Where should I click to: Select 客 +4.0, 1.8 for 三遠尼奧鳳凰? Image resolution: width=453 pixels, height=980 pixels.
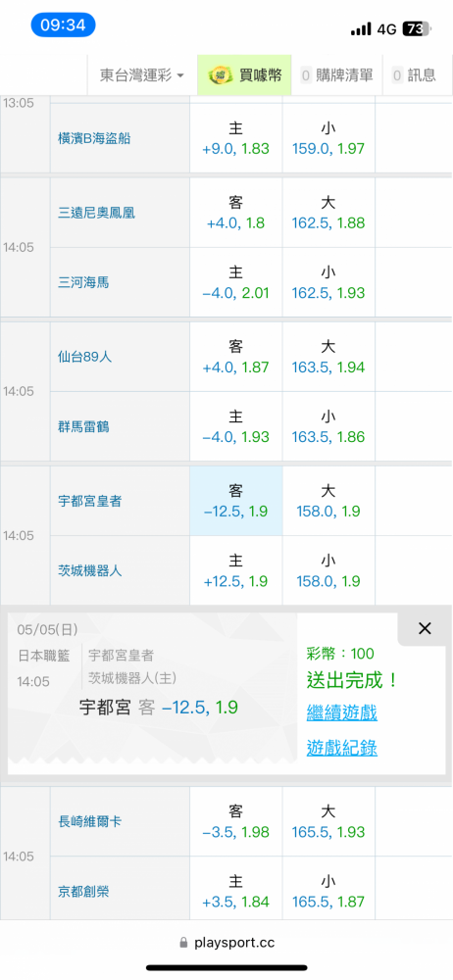click(x=236, y=213)
